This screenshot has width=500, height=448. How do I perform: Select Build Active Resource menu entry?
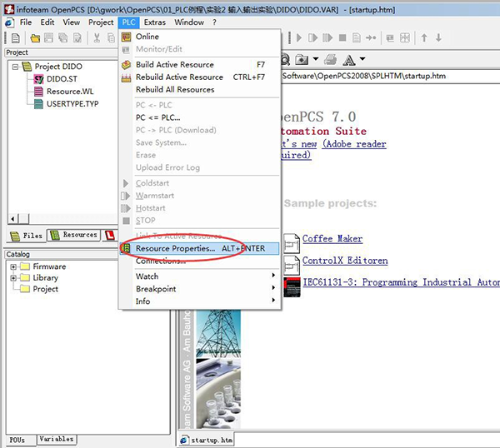[174, 64]
